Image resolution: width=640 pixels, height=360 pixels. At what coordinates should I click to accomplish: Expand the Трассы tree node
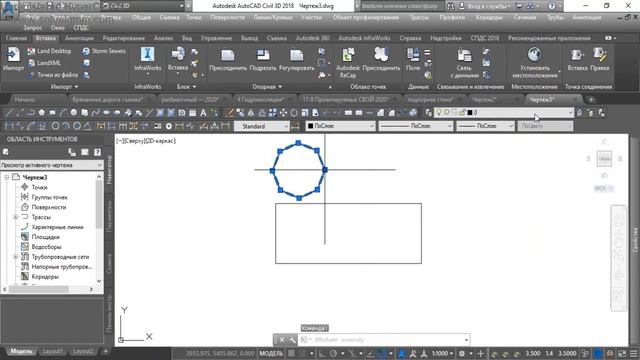[16, 217]
